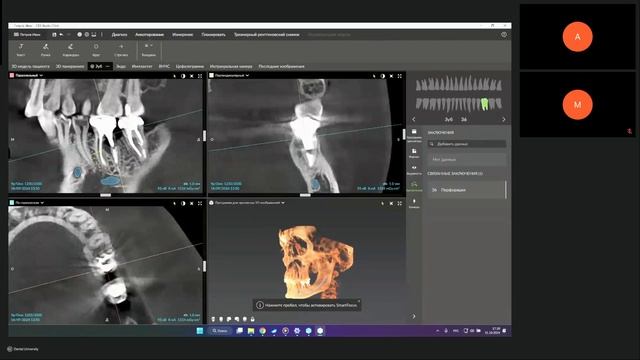Open the help icon at top right of app
Screen dimensions: 640x360
tap(504, 35)
